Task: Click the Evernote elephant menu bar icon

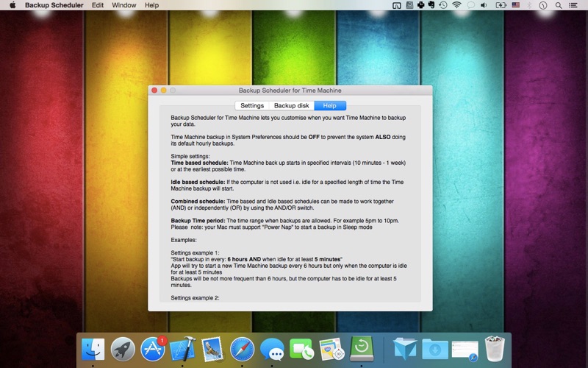Action: [431, 5]
